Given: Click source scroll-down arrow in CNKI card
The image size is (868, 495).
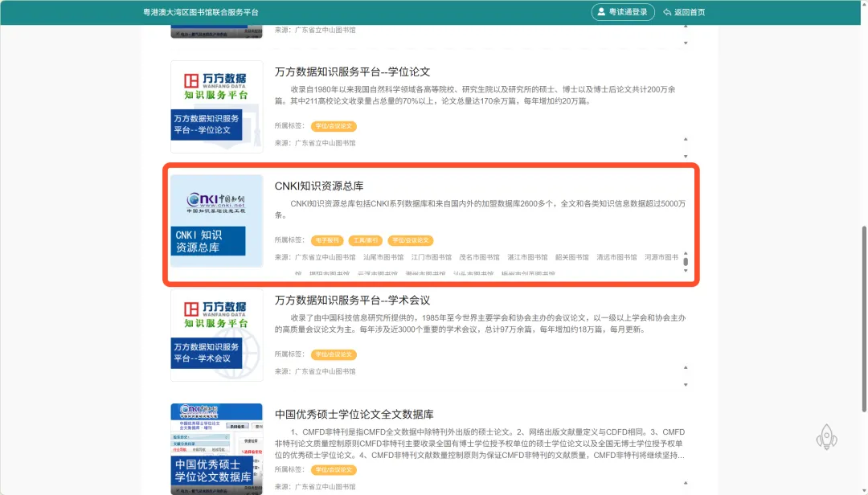Looking at the screenshot, I should [x=686, y=270].
